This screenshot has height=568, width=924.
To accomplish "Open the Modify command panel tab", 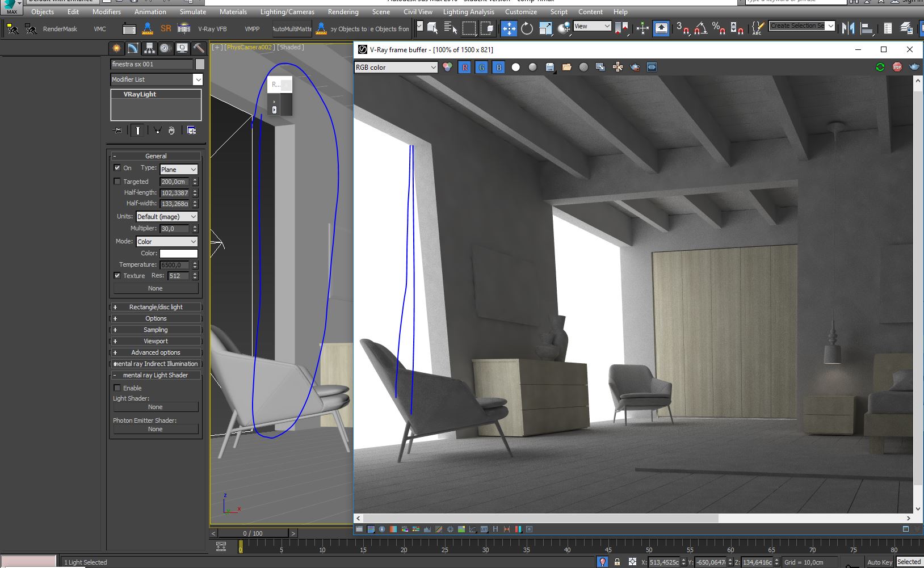I will (133, 48).
